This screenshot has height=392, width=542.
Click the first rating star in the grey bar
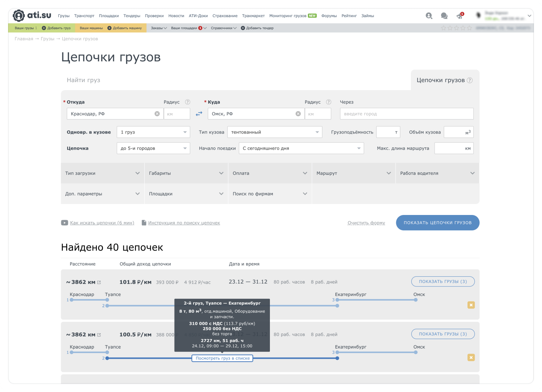(x=443, y=28)
